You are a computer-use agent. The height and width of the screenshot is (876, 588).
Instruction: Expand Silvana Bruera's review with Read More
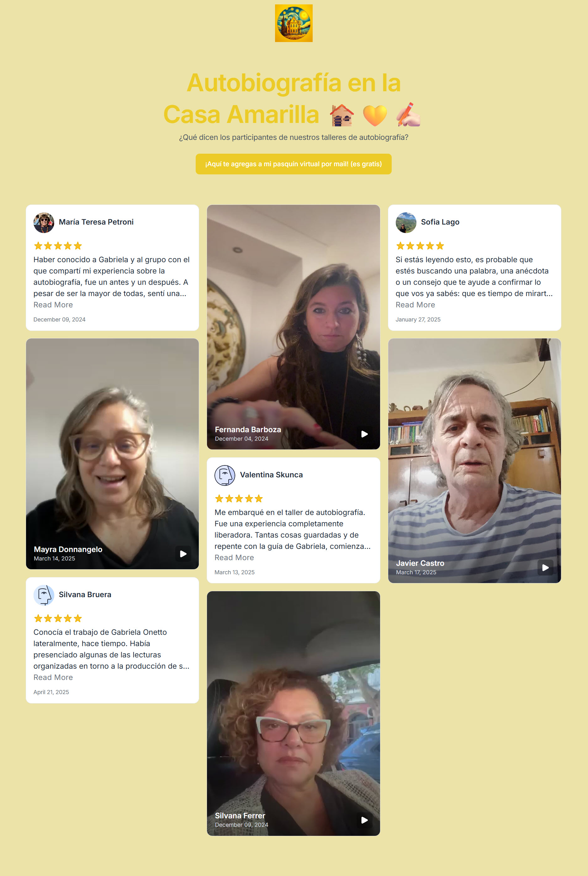(x=53, y=677)
